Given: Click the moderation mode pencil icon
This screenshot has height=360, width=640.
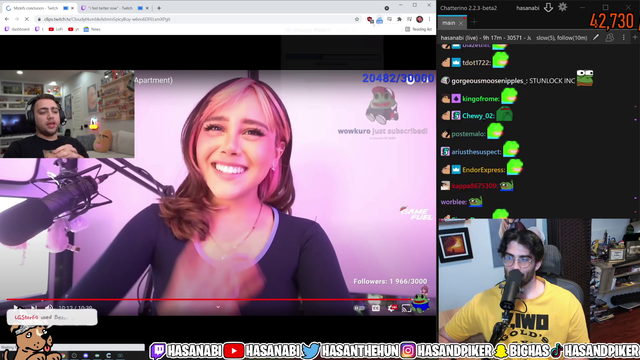Looking at the screenshot, I should 596,38.
